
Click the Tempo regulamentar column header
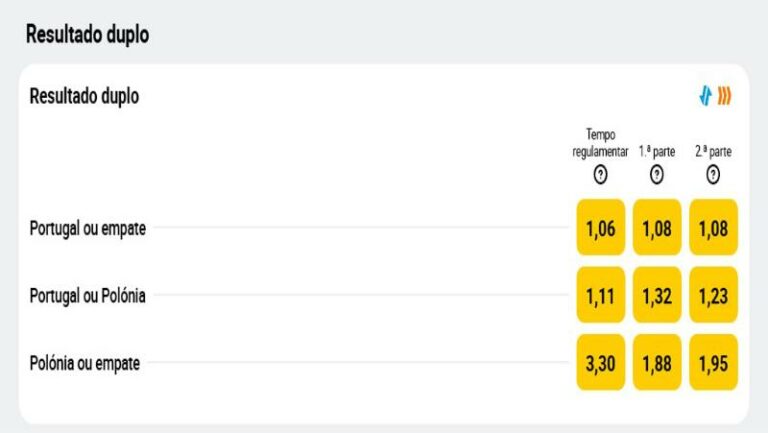(x=600, y=143)
